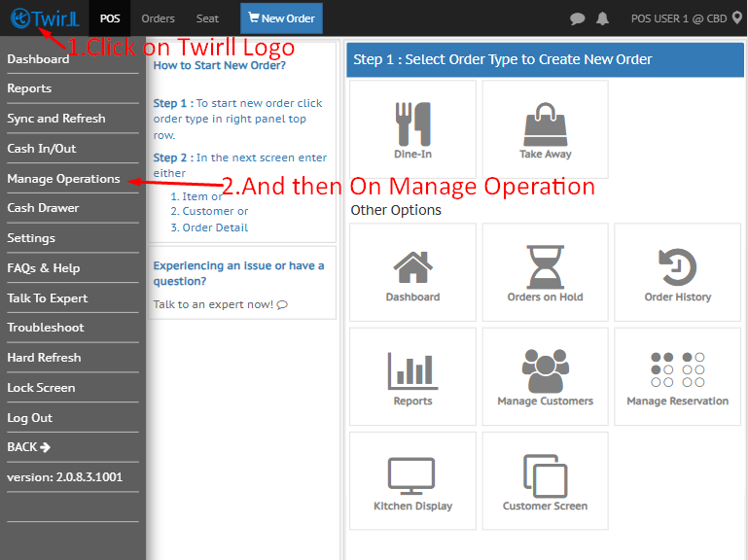Switch to the Seat tab
Viewport: 748px width, 560px height.
tap(207, 18)
